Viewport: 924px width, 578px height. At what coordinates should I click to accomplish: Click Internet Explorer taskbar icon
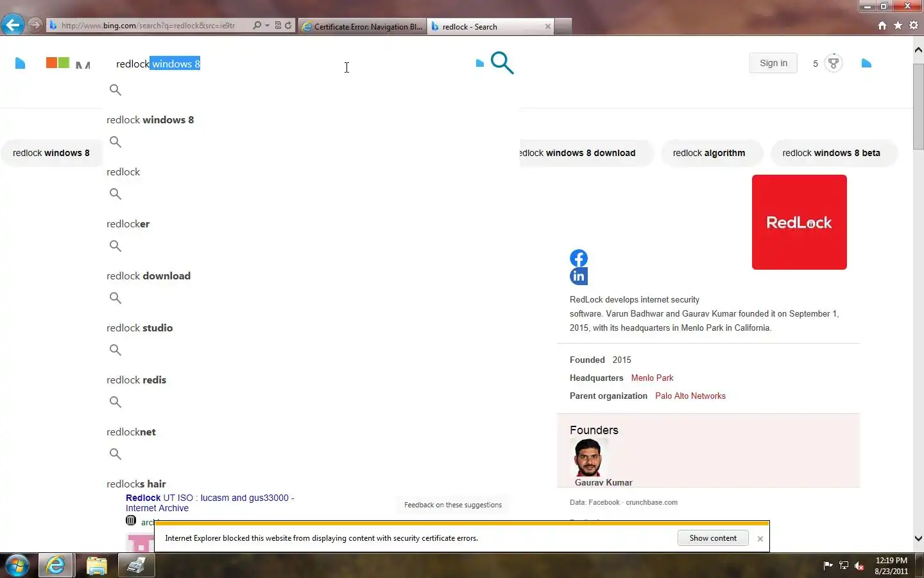56,566
